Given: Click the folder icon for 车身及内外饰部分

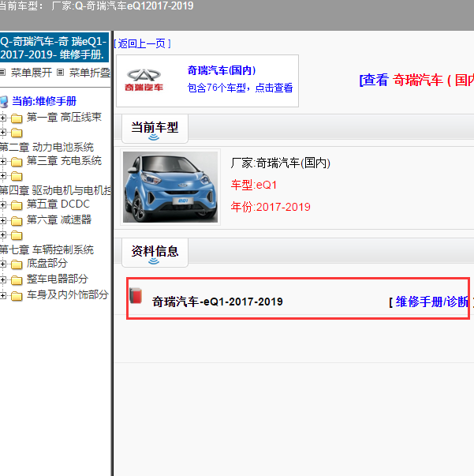Looking at the screenshot, I should (x=17, y=296).
